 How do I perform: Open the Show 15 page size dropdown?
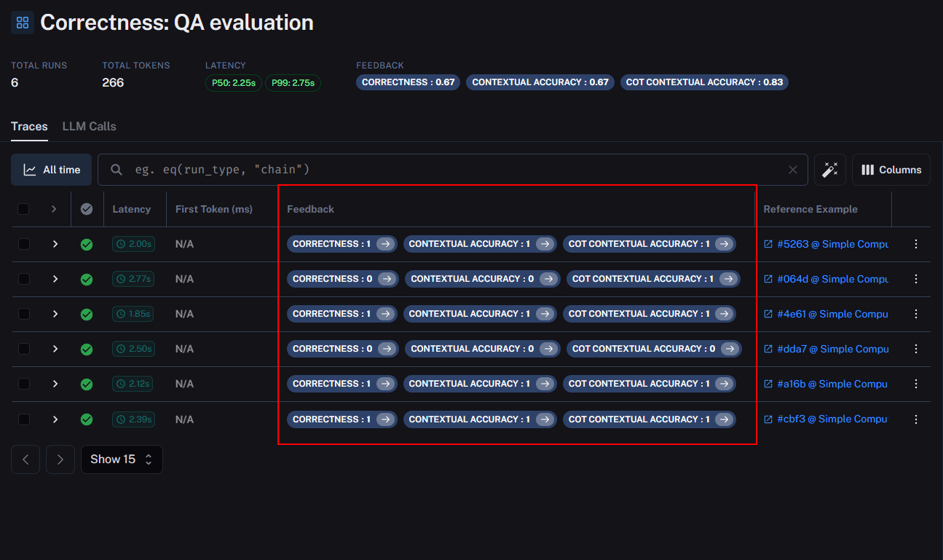[122, 460]
